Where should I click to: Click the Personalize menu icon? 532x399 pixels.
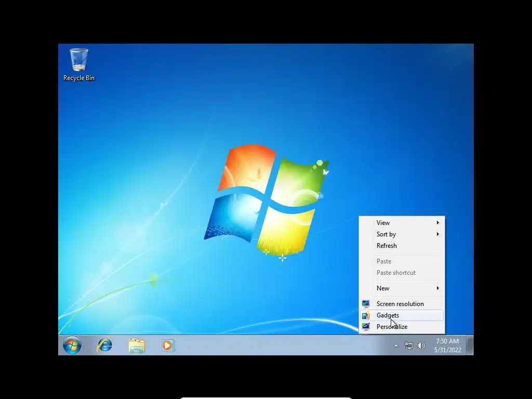pos(366,327)
